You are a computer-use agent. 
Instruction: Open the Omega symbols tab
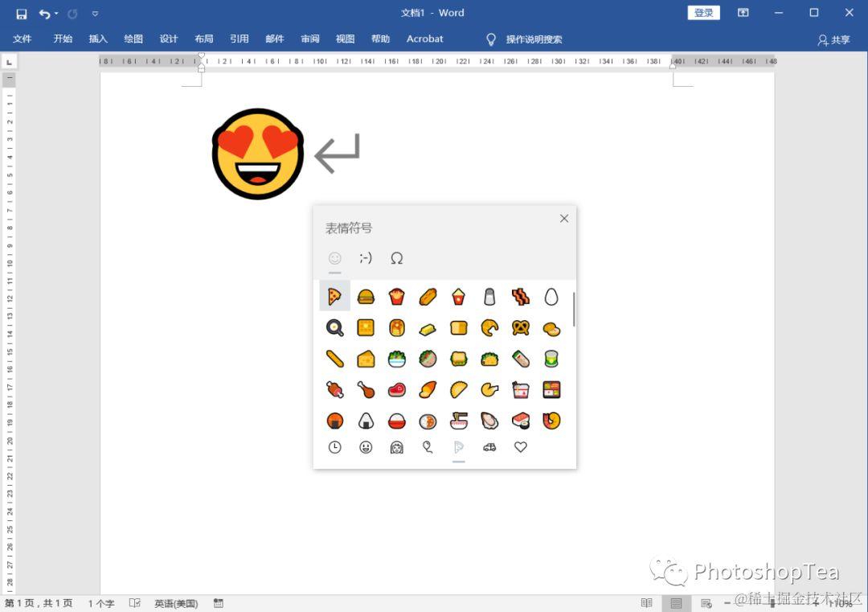[x=396, y=258]
